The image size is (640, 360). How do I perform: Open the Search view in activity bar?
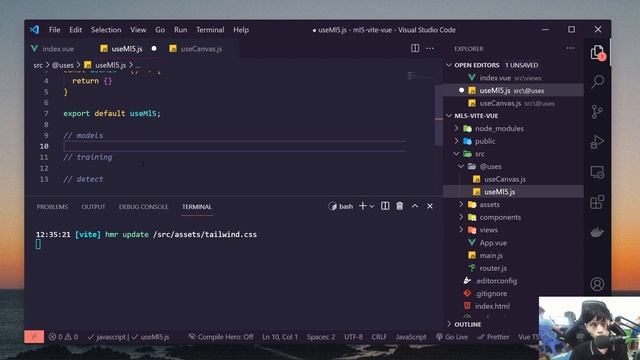pyautogui.click(x=598, y=82)
